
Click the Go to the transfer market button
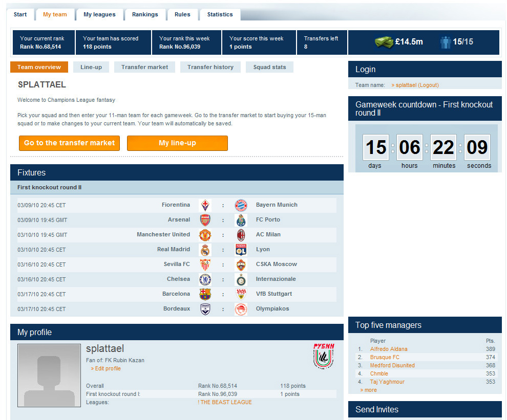pos(69,143)
